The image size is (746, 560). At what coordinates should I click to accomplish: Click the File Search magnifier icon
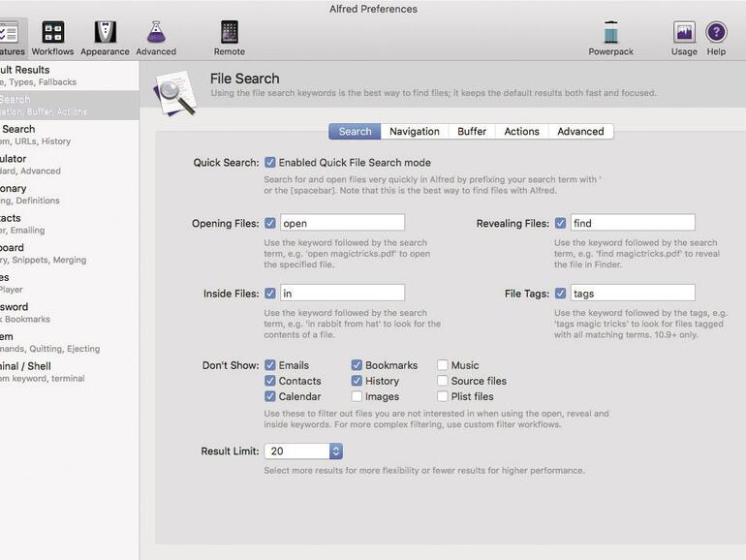175,93
